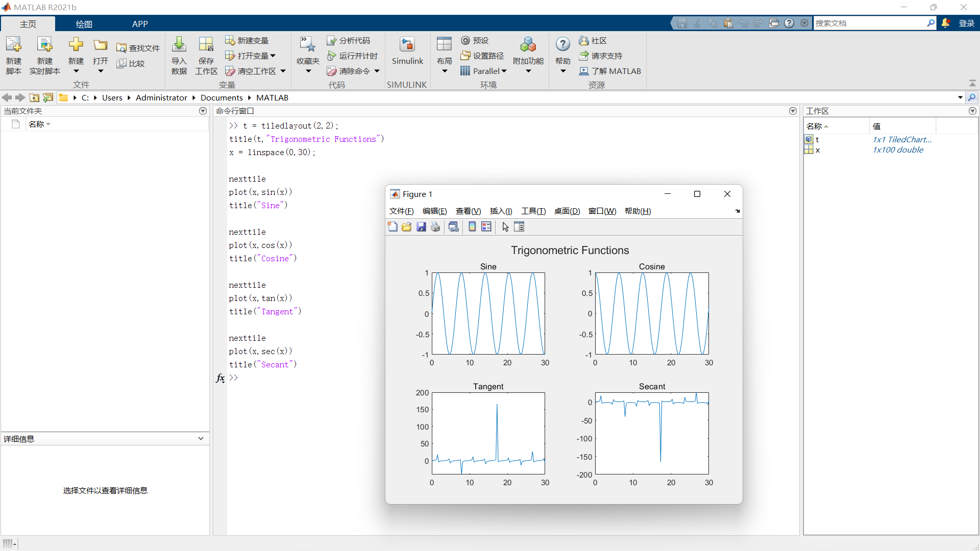980x551 pixels.
Task: Click the Documents segment in the address path
Action: (222, 97)
